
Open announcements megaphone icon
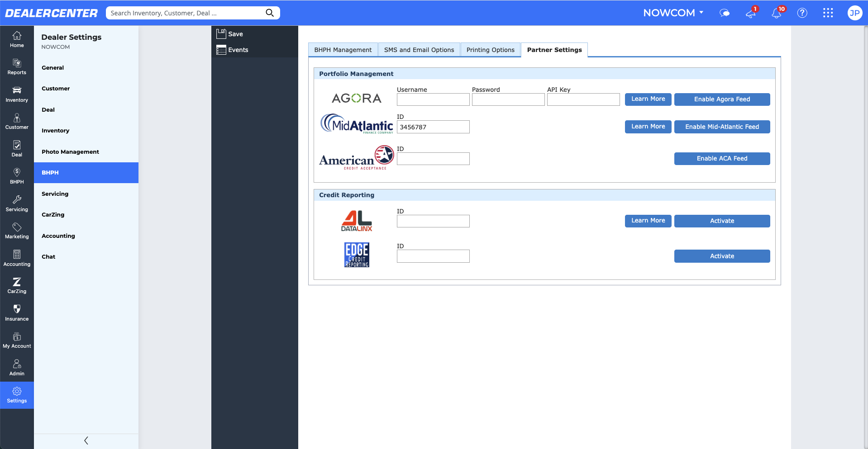(x=751, y=13)
